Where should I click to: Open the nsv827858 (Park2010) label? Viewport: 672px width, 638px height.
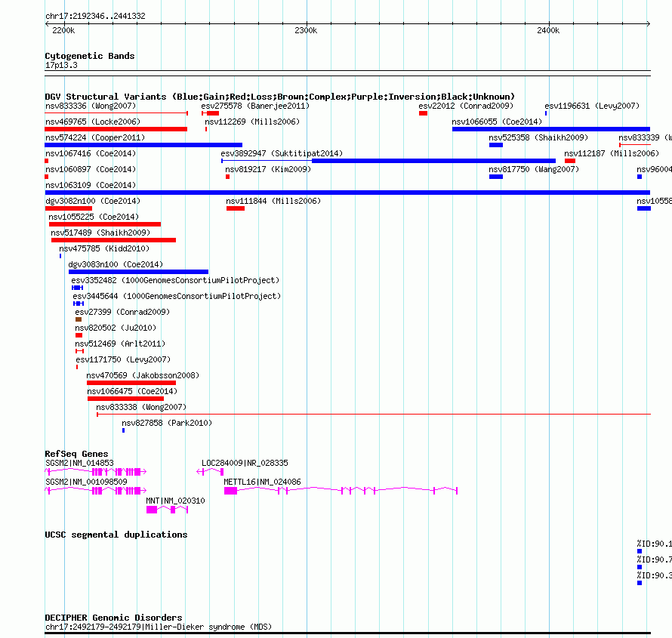point(167,423)
